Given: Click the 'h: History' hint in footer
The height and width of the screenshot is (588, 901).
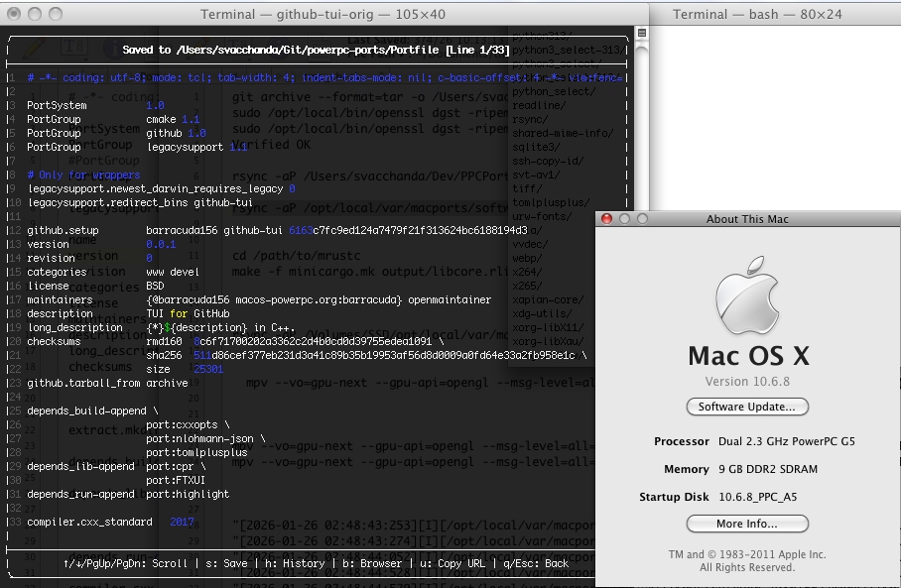Looking at the screenshot, I should pos(295,563).
